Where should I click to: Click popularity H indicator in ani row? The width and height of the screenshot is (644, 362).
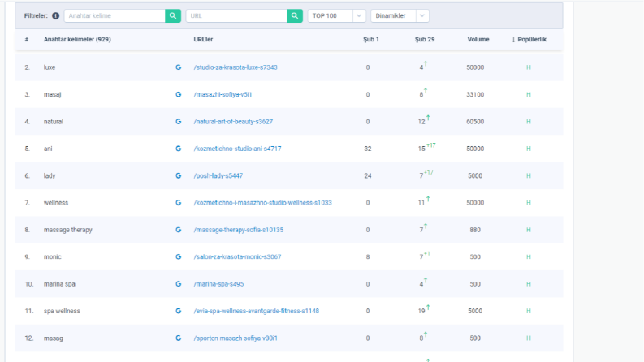pos(529,149)
